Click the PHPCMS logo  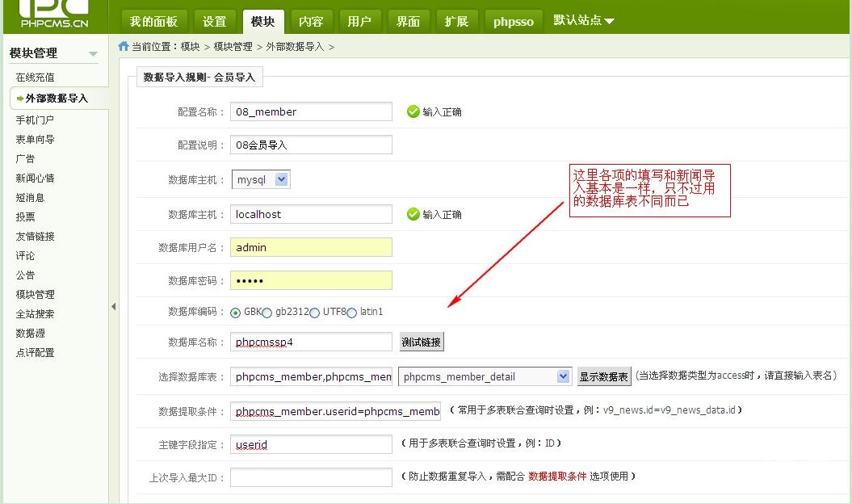pos(53,15)
